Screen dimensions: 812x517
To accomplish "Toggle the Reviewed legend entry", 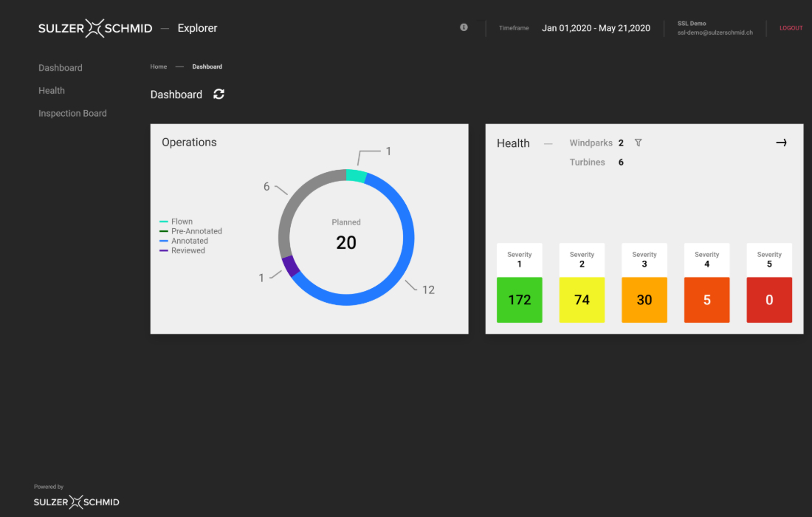I will point(182,250).
